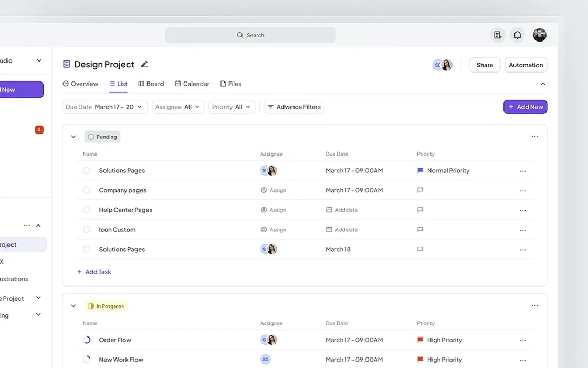Click the project icon beside Design Project

66,64
